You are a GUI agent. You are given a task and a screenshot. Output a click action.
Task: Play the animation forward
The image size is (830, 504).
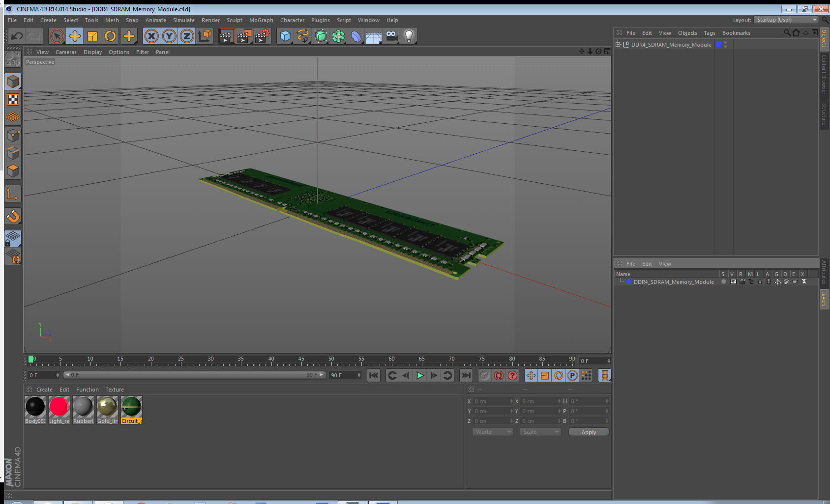point(420,375)
